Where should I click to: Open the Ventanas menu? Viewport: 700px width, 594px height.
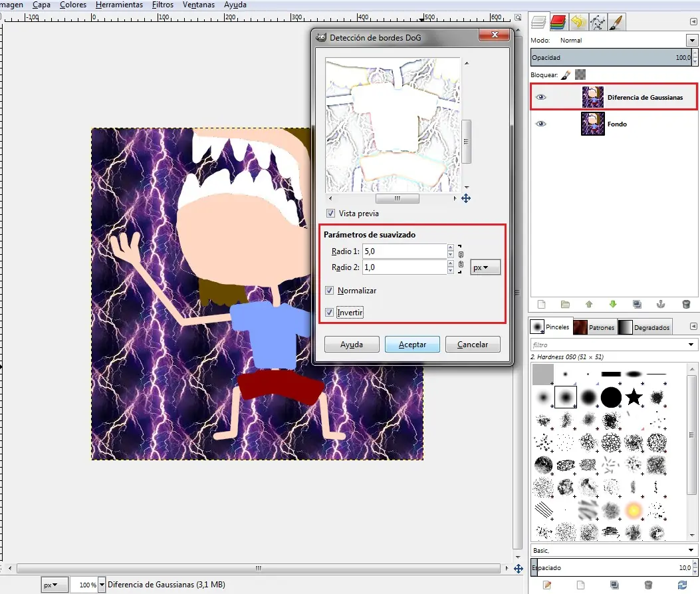click(199, 5)
